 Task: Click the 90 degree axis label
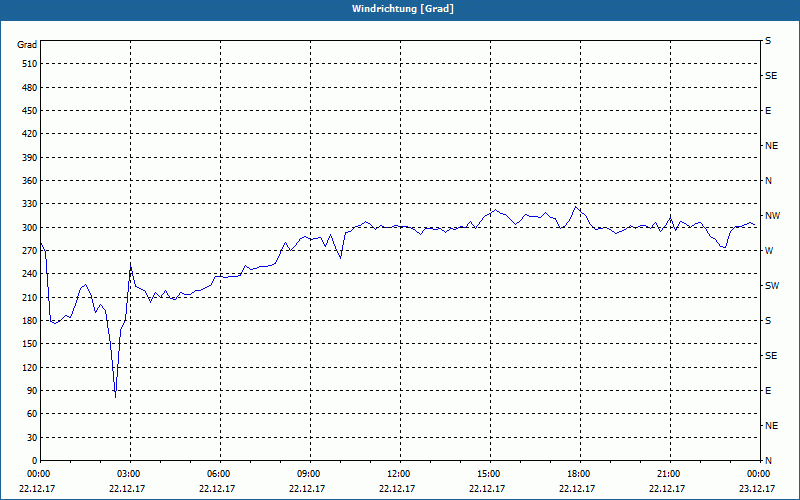[x=32, y=391]
